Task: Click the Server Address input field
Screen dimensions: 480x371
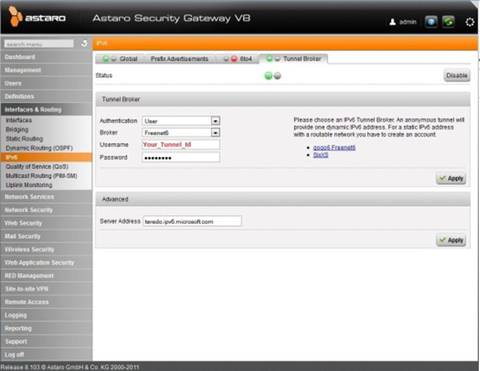Action: tap(192, 221)
